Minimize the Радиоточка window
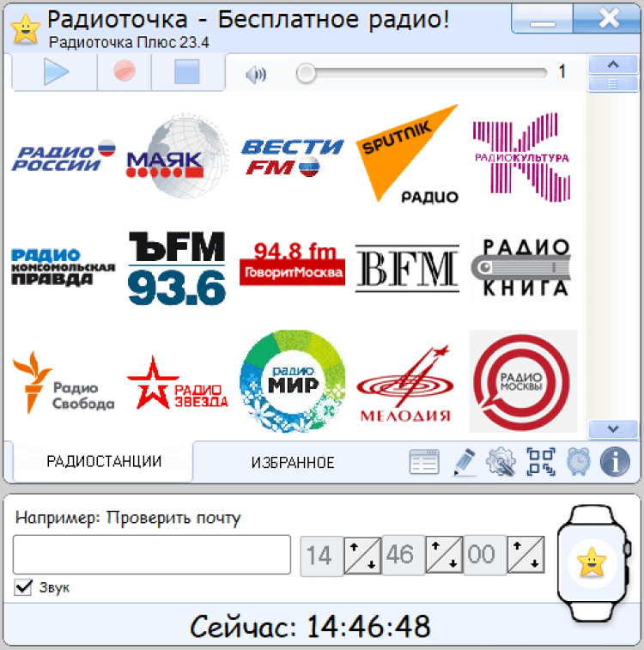This screenshot has width=644, height=650. click(543, 19)
